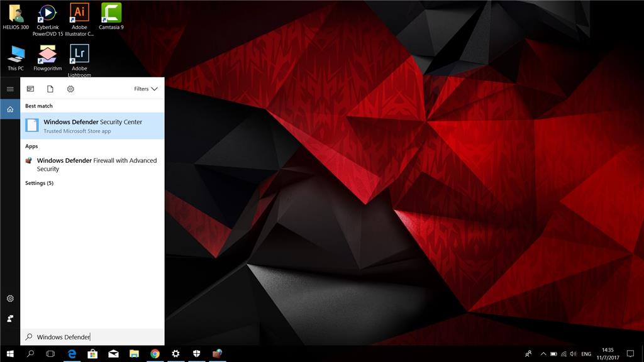Open Adobe Illustrator desktop shortcut

pyautogui.click(x=79, y=19)
